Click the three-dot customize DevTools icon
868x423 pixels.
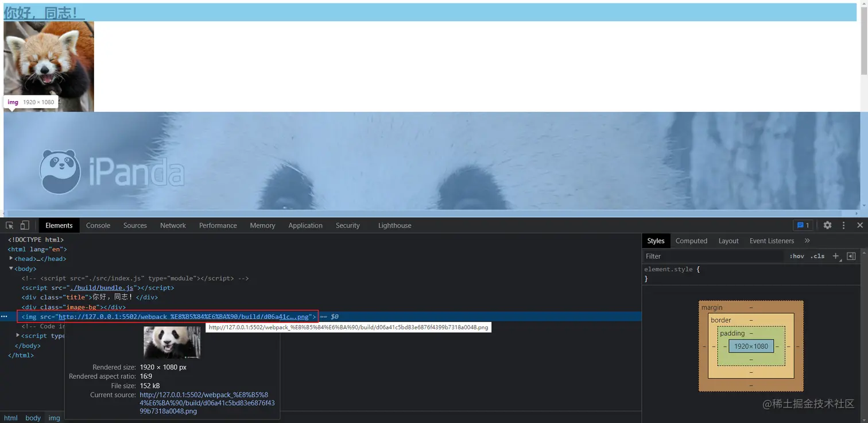[x=843, y=225]
